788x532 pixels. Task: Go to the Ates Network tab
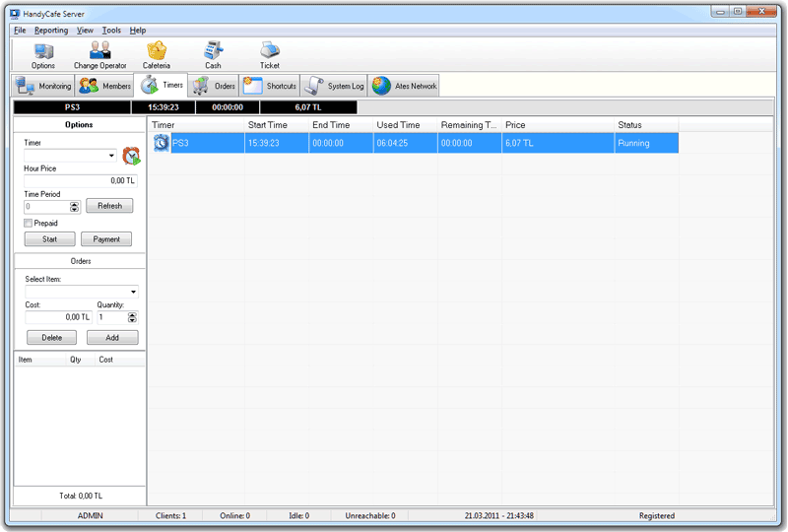tap(405, 87)
